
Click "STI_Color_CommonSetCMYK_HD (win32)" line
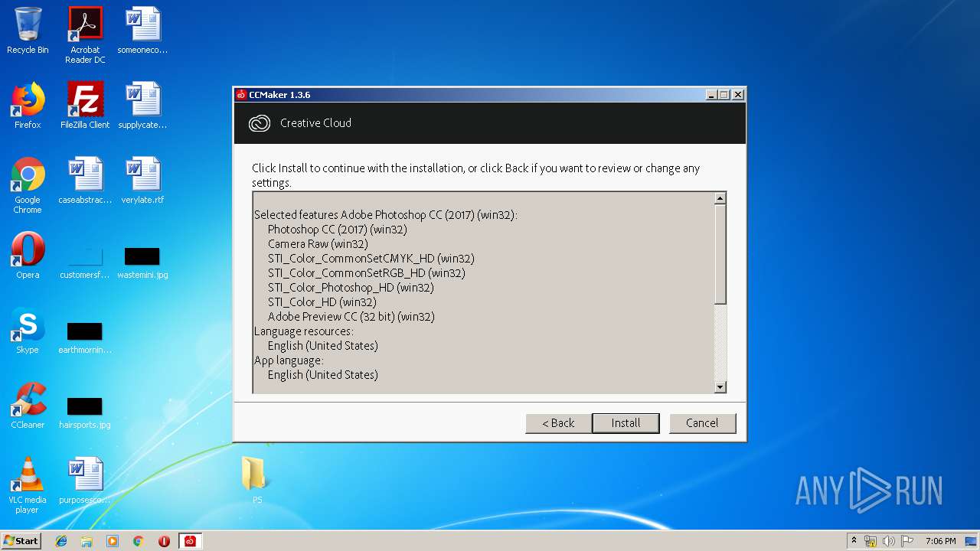[371, 259]
